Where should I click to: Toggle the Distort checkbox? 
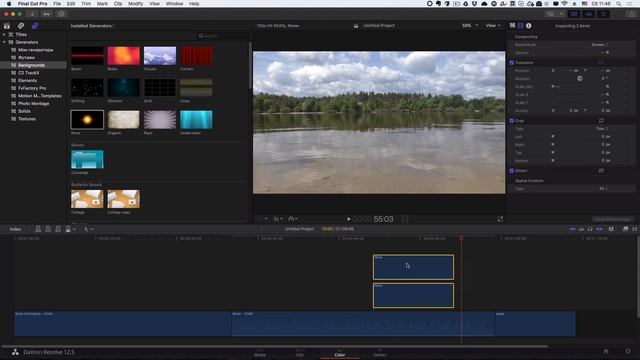tap(512, 171)
